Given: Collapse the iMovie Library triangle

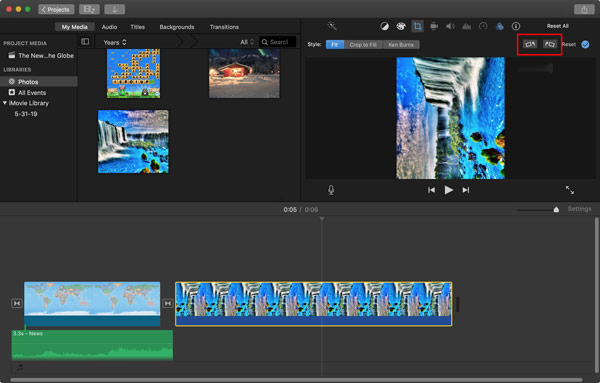Looking at the screenshot, I should click(5, 103).
